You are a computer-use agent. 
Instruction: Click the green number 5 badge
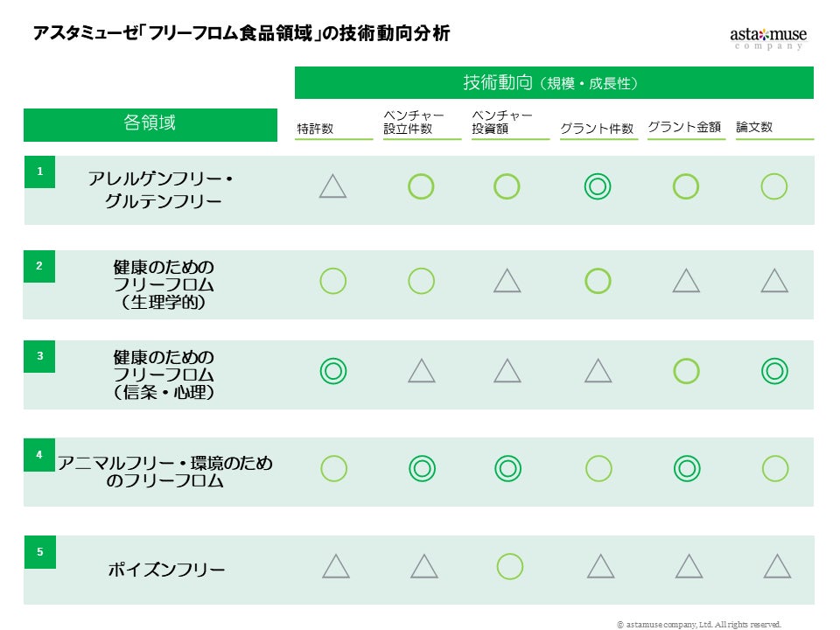(39, 552)
